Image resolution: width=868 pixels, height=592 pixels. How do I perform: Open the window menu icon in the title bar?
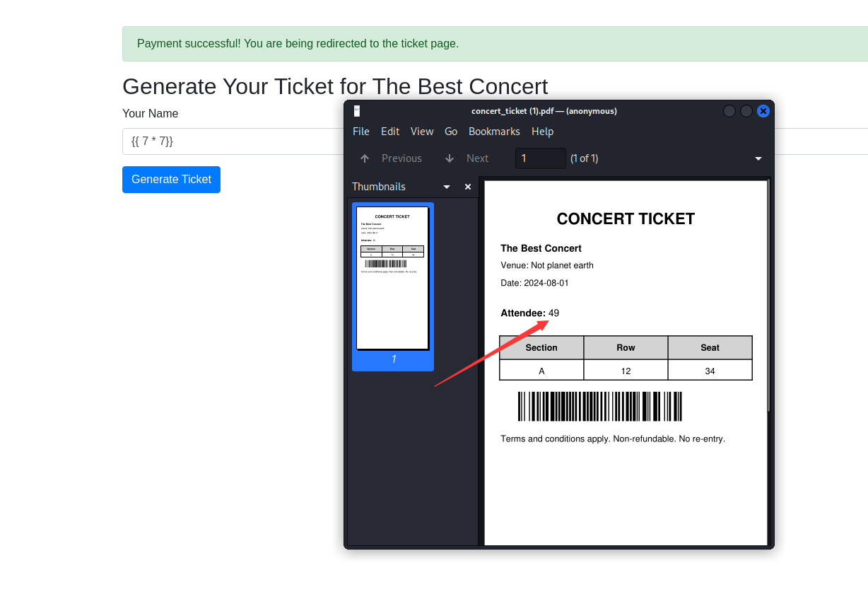click(x=357, y=111)
